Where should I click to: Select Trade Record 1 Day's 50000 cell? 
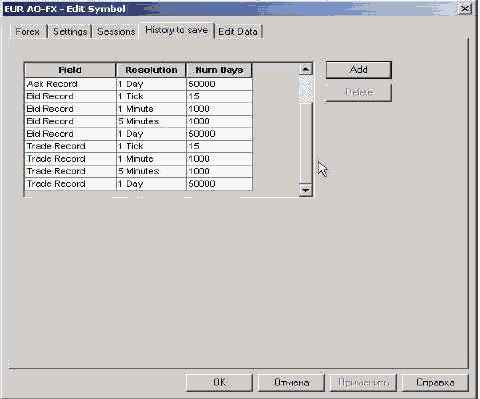coord(219,184)
